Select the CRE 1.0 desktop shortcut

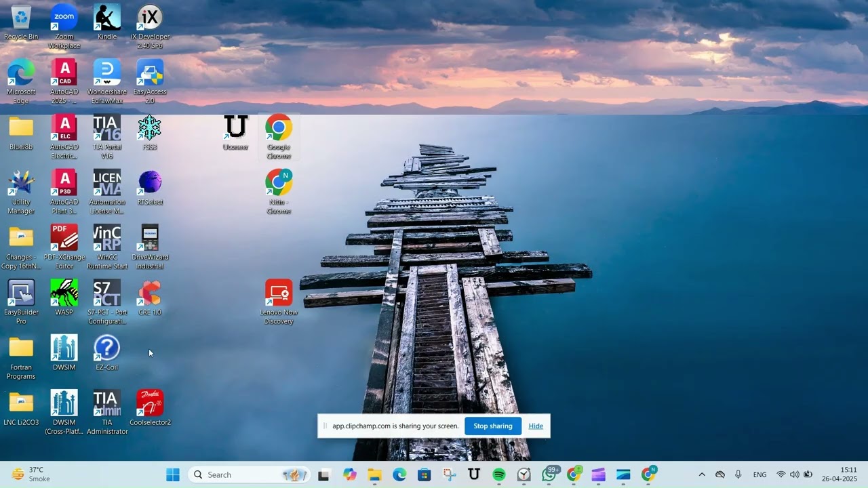coord(150,298)
